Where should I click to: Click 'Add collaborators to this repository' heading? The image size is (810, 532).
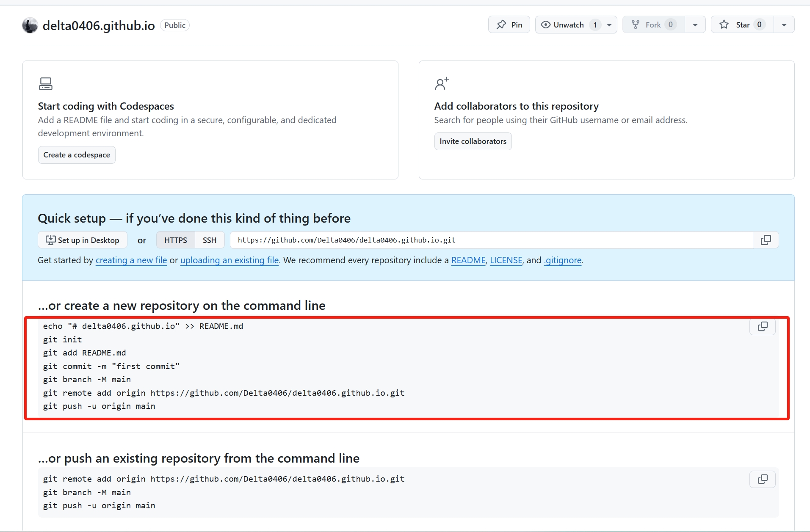tap(517, 106)
